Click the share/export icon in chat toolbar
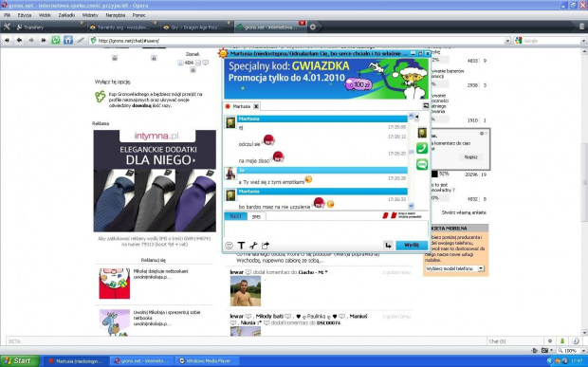 (x=266, y=246)
